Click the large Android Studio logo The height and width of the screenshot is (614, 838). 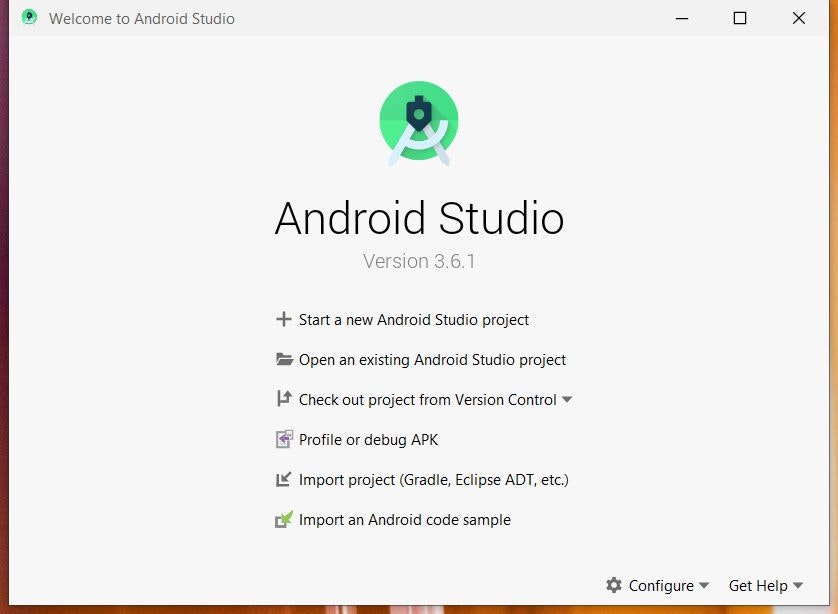pyautogui.click(x=419, y=123)
